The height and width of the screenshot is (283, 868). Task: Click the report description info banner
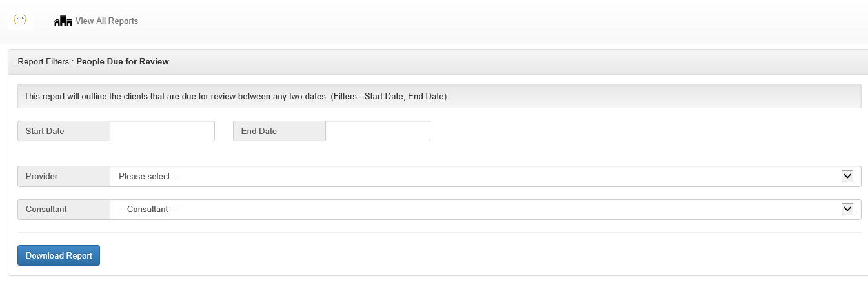(439, 97)
